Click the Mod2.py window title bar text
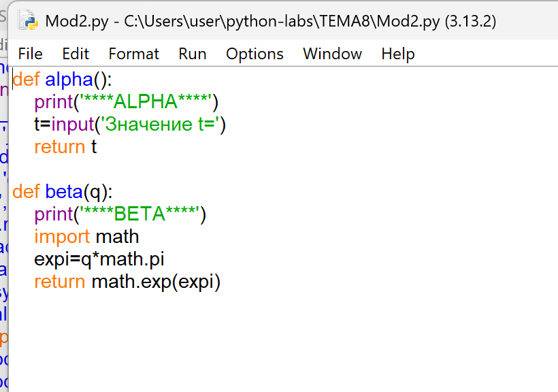This screenshot has width=558, height=392. pos(270,21)
